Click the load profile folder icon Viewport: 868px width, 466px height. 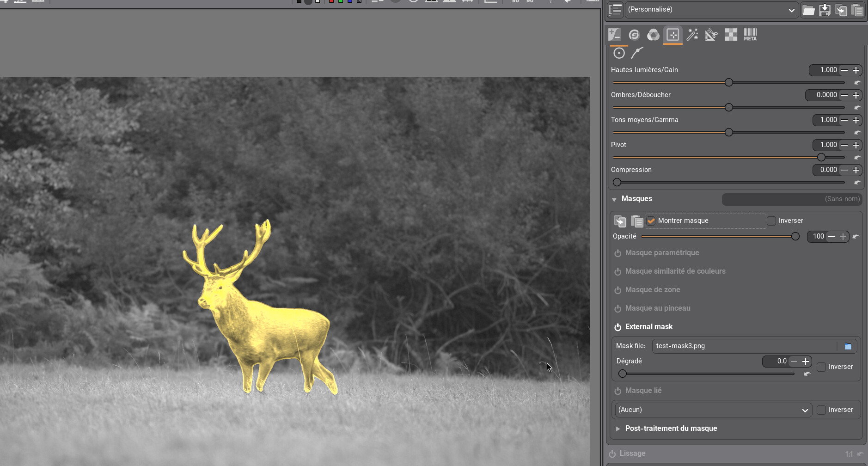coord(808,10)
